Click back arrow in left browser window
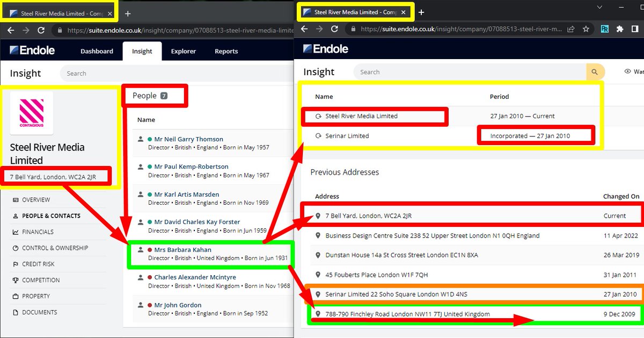Image resolution: width=644 pixels, height=338 pixels. 11,31
